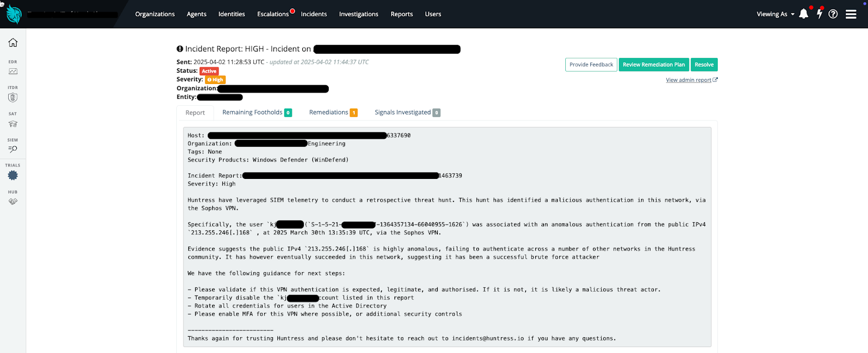
Task: Click the "Temporarily disable" guidance line
Action: click(x=301, y=298)
